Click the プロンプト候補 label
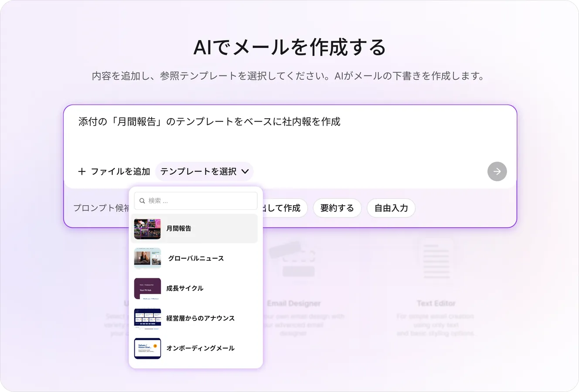The image size is (579, 392). coord(101,208)
